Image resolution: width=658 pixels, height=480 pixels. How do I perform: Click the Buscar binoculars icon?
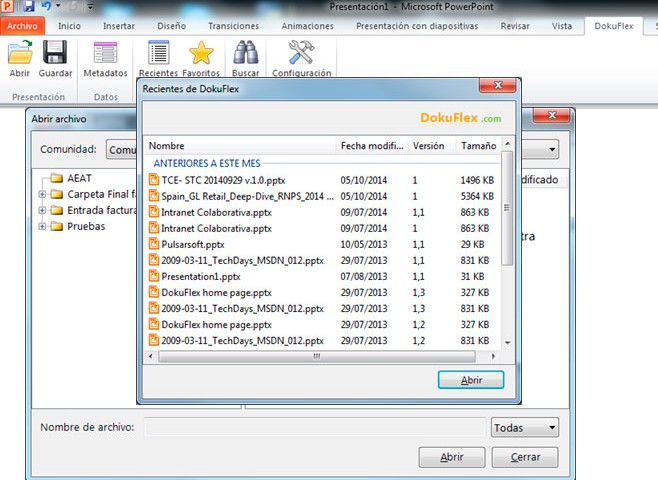tap(245, 52)
